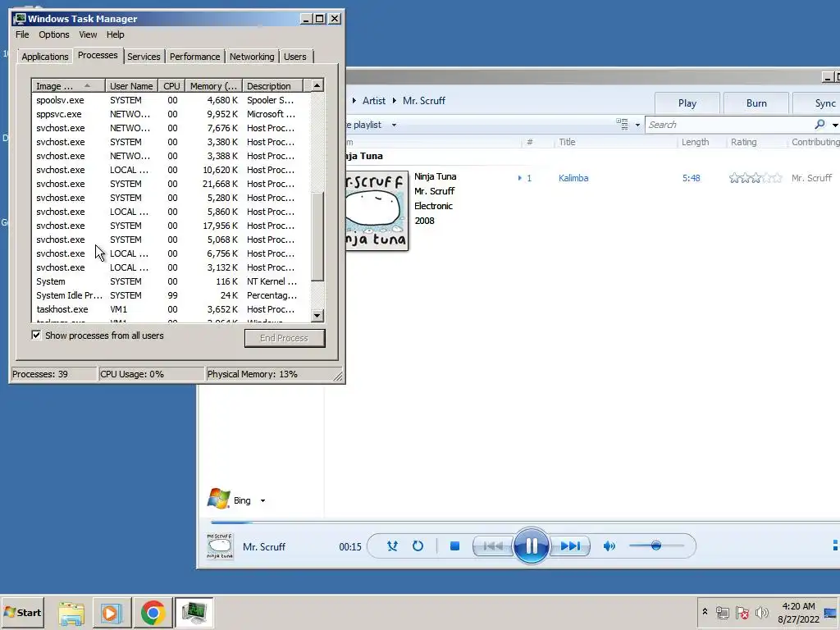Expand the view options dropdown arrow
This screenshot has width=840, height=630.
click(637, 125)
